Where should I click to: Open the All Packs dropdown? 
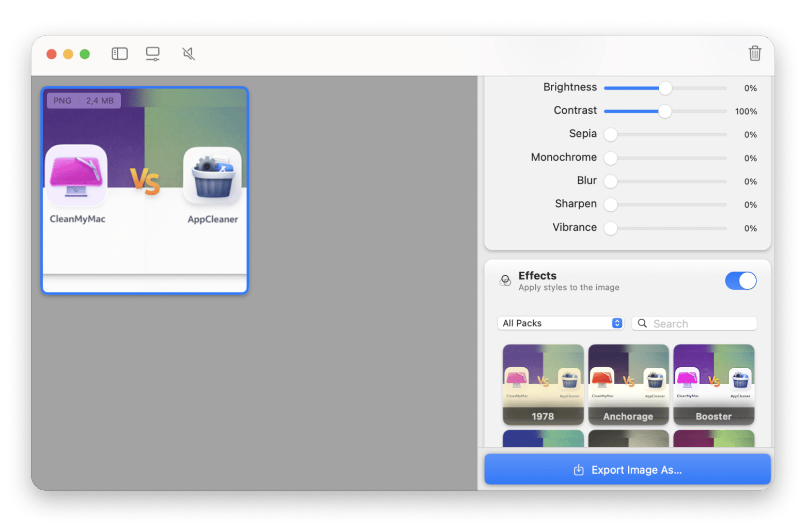[x=561, y=323]
